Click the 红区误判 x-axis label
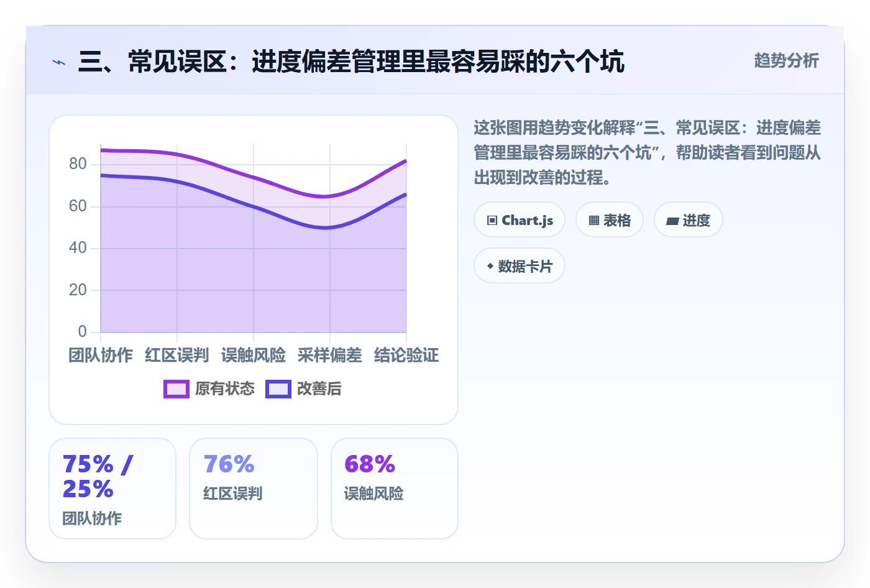The width and height of the screenshot is (870, 588). coord(177,356)
